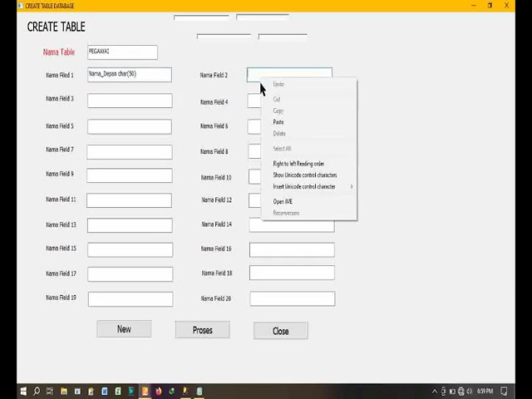Focus the Nama Field 15 input box
This screenshot has width=532, height=399.
pos(131,249)
